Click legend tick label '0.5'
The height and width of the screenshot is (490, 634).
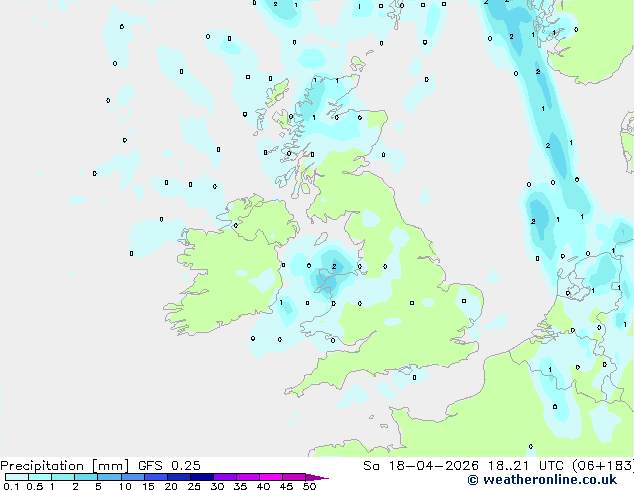click(35, 486)
